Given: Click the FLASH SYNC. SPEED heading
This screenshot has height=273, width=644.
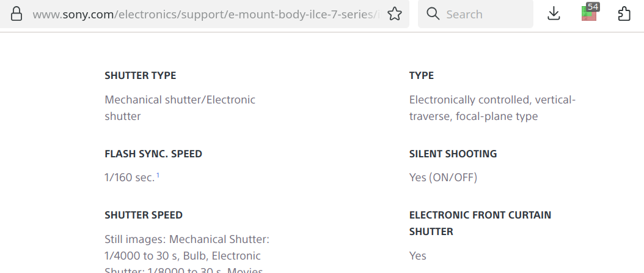Looking at the screenshot, I should click(153, 154).
